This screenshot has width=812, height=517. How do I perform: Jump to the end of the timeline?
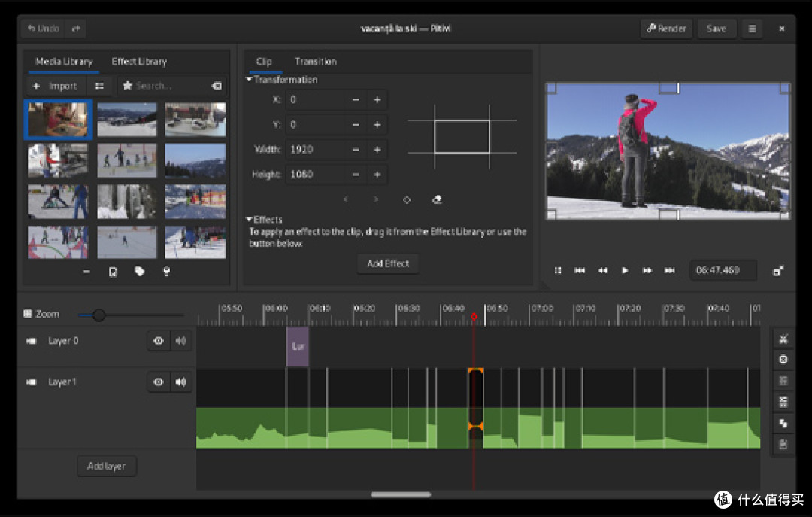[669, 270]
